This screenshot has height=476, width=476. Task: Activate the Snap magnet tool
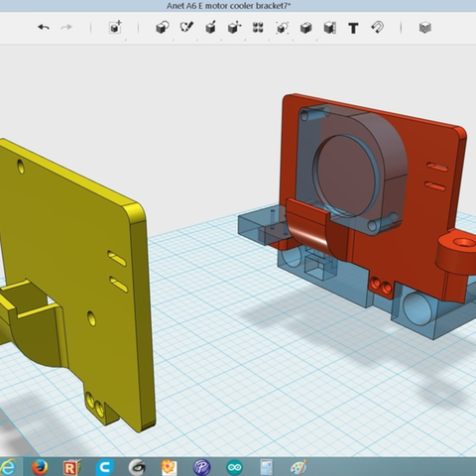378,27
